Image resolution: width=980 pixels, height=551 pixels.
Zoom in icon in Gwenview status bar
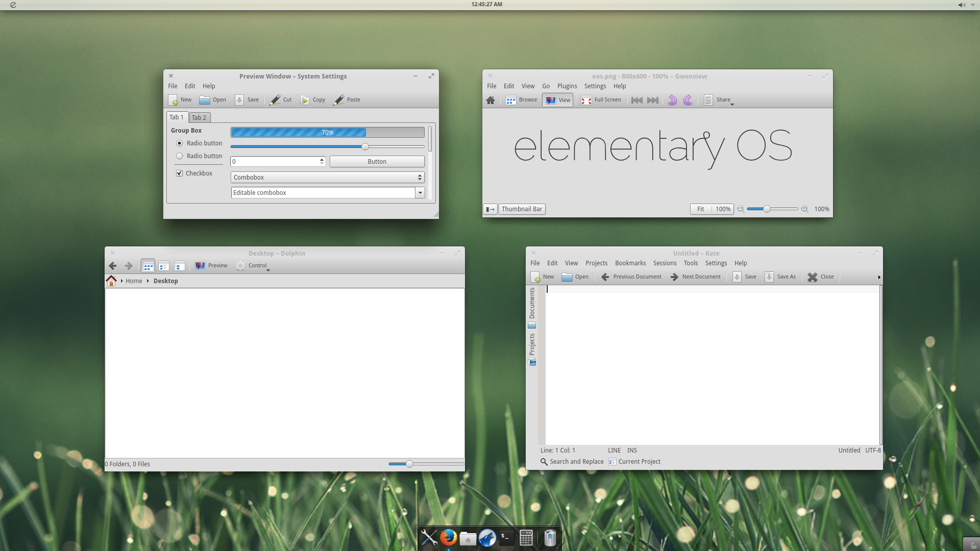coord(805,209)
